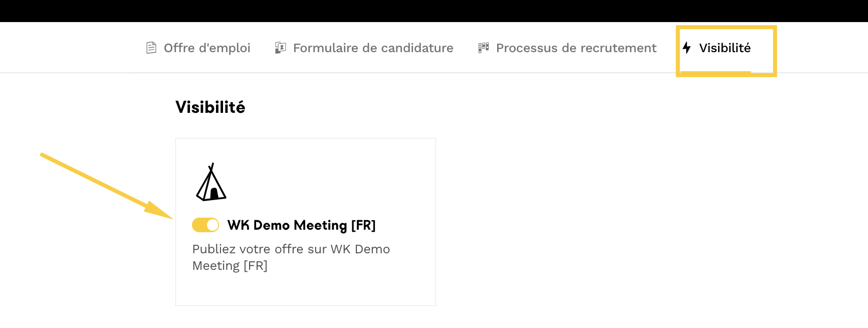Click the document icon beside Offre d'emploi
Viewport: 868px width, 328px height.
point(151,48)
